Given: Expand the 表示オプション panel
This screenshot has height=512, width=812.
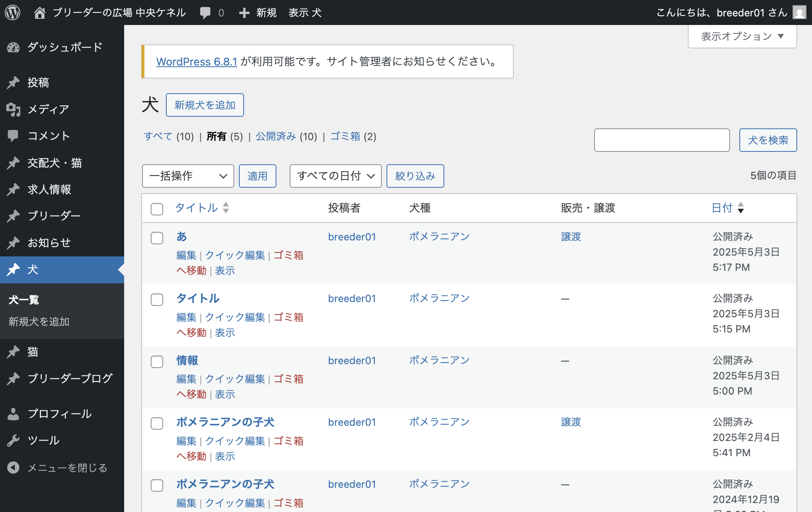Looking at the screenshot, I should coord(743,36).
